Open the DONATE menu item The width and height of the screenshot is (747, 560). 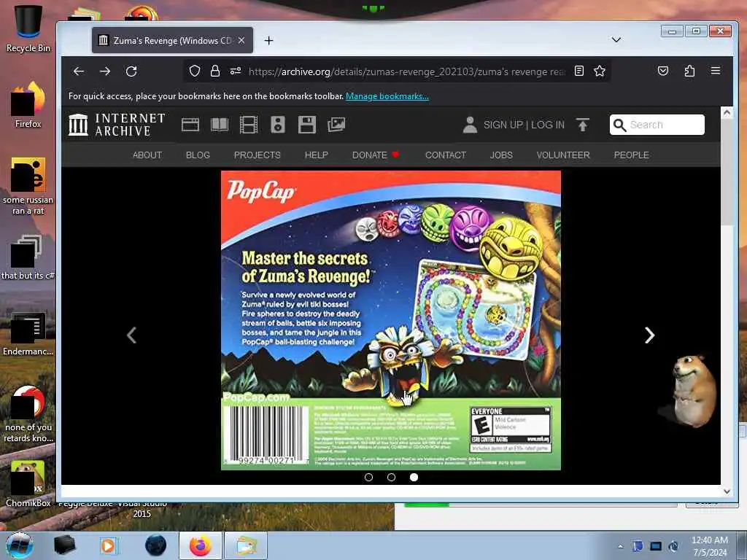(x=375, y=155)
